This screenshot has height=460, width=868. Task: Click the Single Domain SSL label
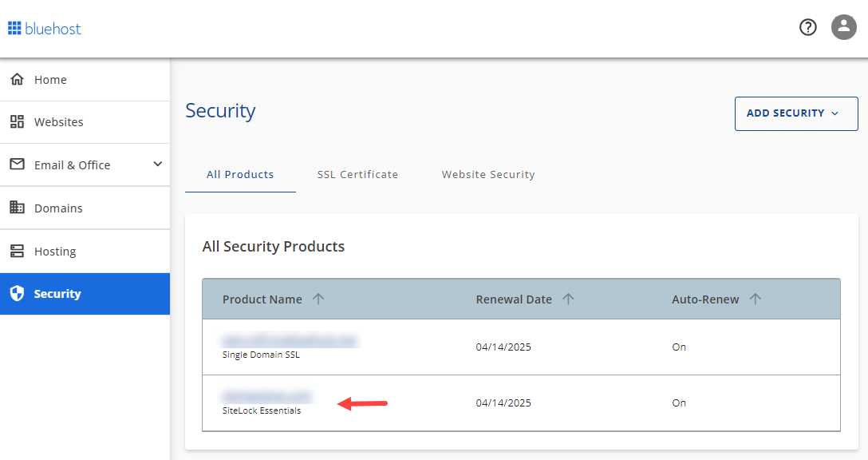pyautogui.click(x=262, y=355)
